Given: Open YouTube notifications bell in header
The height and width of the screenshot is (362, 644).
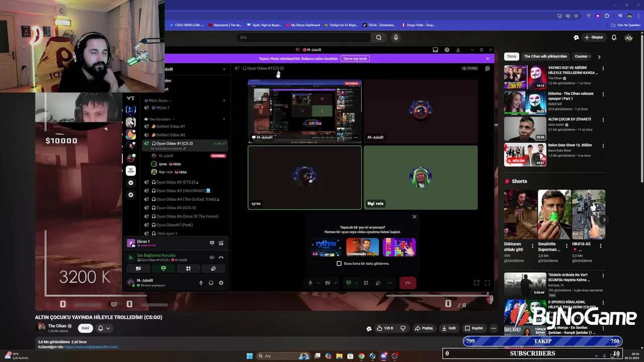Looking at the screenshot, I should click(x=614, y=37).
